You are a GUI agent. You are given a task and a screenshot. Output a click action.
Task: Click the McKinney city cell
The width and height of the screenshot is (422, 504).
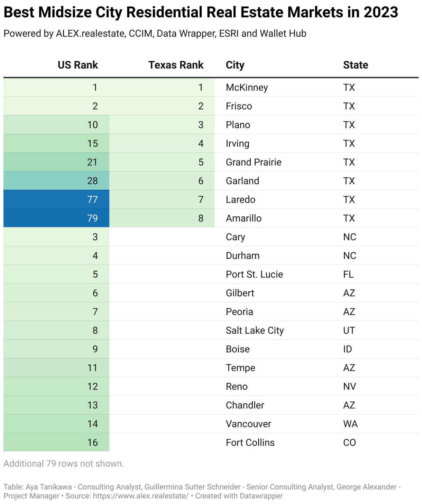pyautogui.click(x=247, y=87)
